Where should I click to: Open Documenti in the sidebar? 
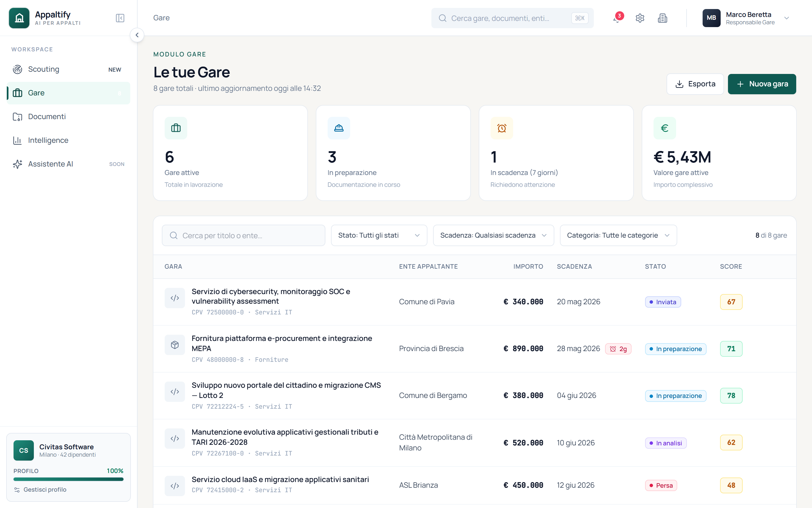(69, 117)
